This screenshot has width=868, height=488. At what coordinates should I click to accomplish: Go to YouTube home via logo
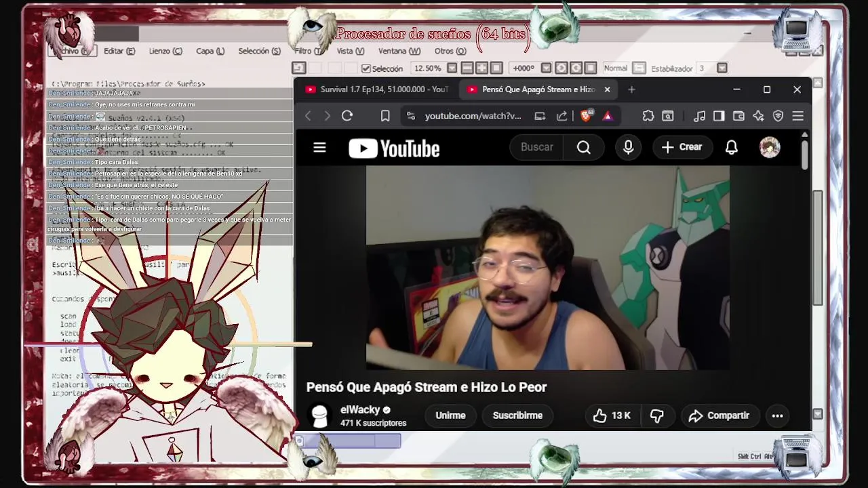pyautogui.click(x=394, y=148)
